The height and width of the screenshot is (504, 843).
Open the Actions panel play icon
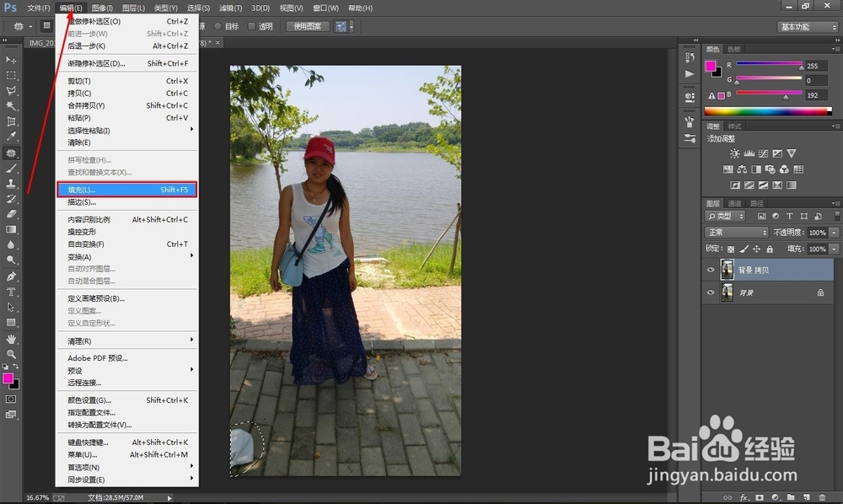pos(690,73)
